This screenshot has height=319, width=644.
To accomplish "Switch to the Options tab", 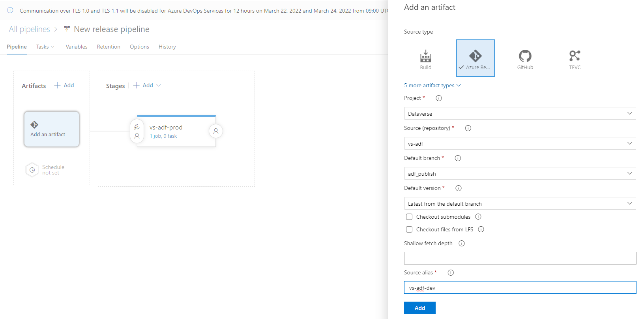I will pyautogui.click(x=139, y=47).
